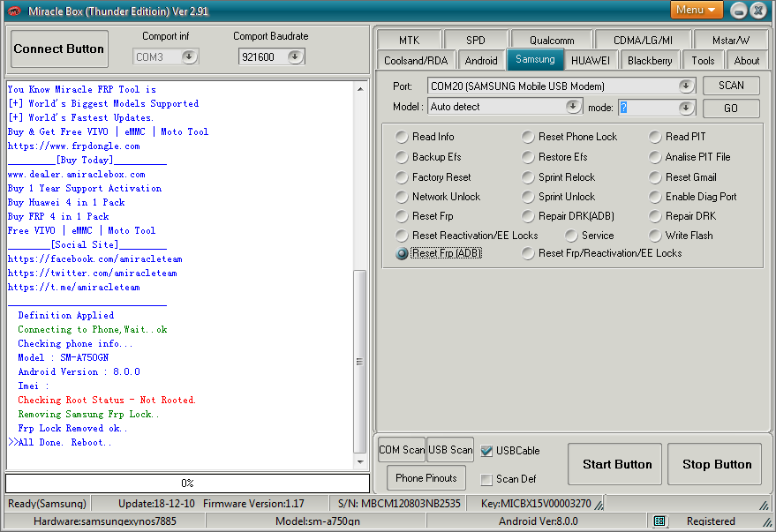
Task: Open the Model Auto detect dropdown
Action: (x=573, y=106)
